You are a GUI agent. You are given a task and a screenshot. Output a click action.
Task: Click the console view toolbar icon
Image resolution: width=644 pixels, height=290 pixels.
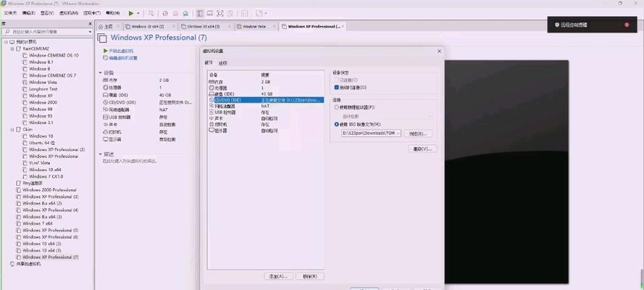coord(244,14)
